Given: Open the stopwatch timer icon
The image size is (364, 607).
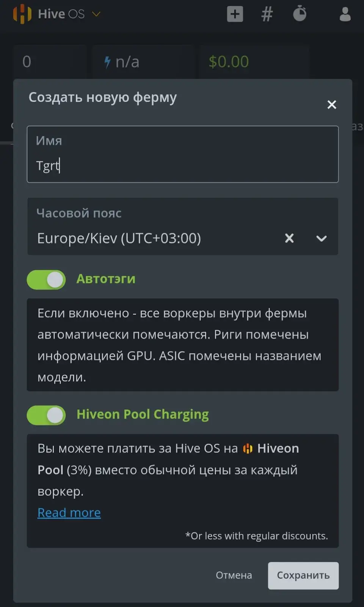Looking at the screenshot, I should [300, 13].
